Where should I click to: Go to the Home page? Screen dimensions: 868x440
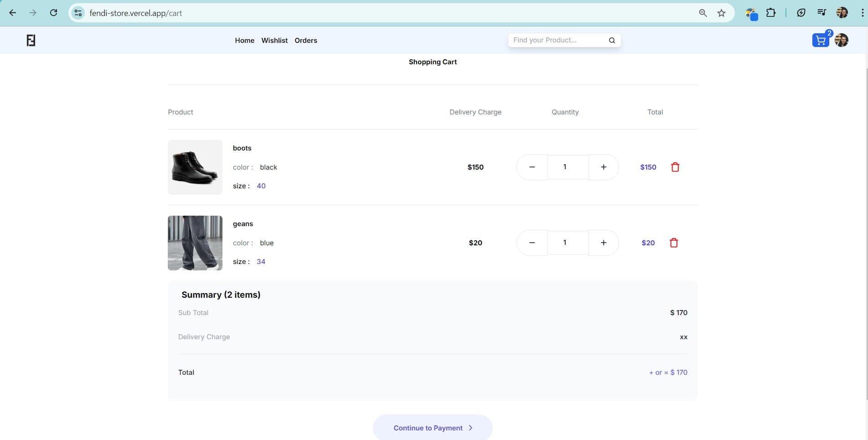click(x=244, y=41)
